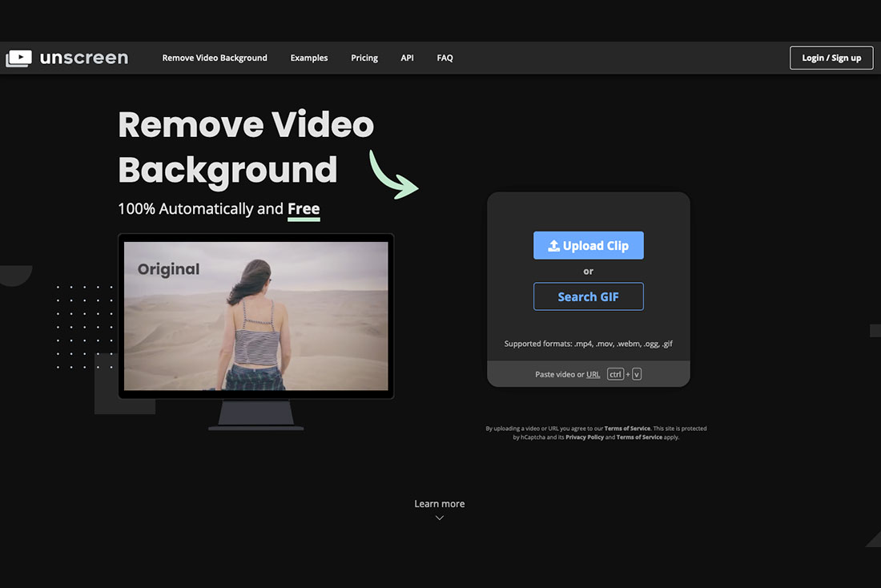Open the Examples page

309,58
